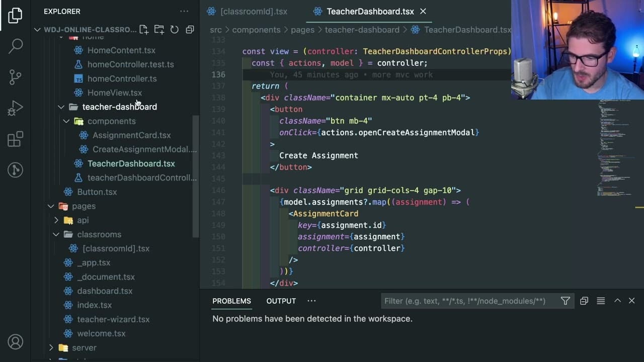Open CreateAssignmentModal file in Explorer

tap(144, 149)
